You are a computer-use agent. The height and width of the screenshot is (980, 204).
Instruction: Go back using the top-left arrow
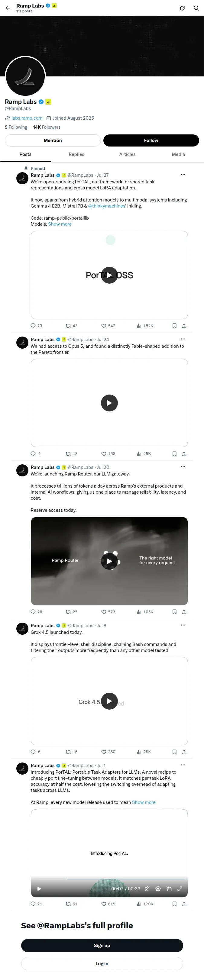point(8,8)
